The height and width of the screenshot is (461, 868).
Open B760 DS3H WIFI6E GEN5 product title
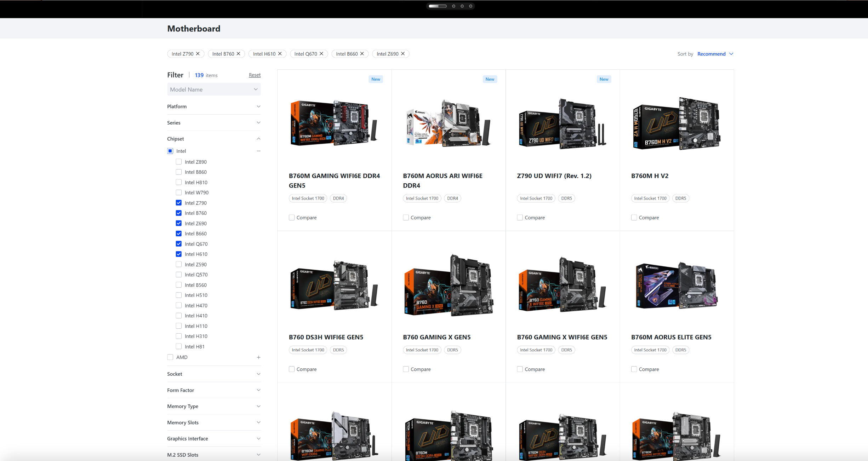(326, 337)
